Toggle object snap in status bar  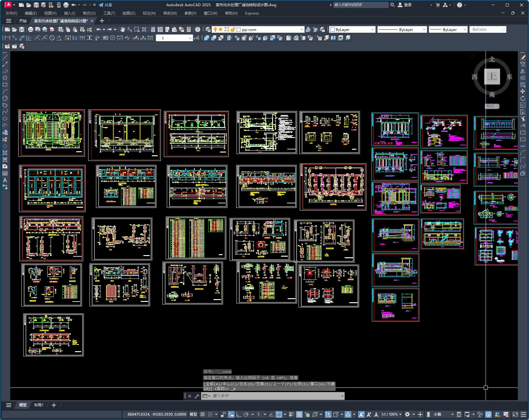point(279,414)
